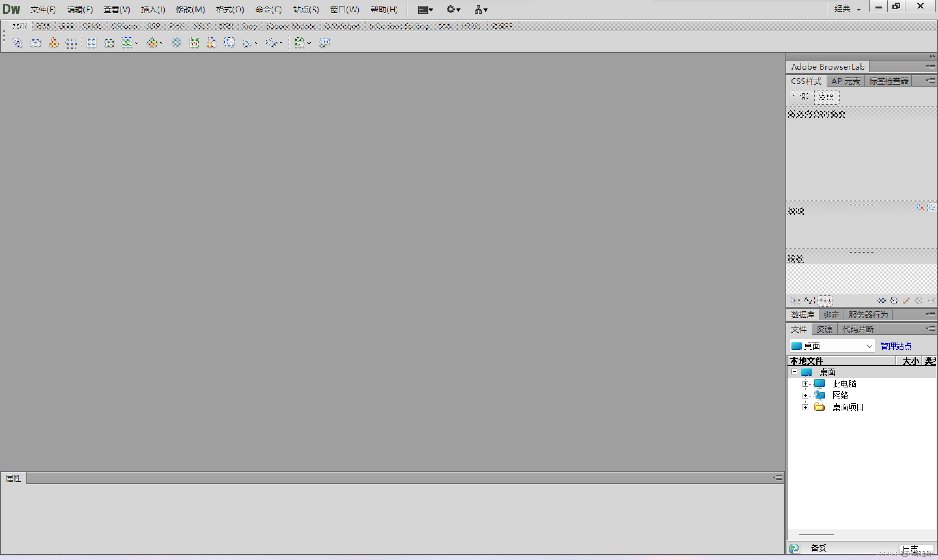
Task: Insert a Named Anchor with the anchor icon
Action: 54,43
